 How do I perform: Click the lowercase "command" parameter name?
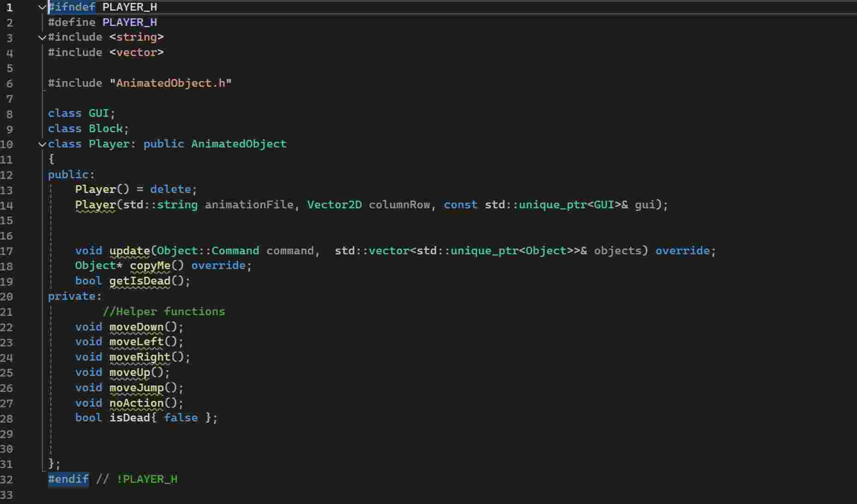(290, 251)
